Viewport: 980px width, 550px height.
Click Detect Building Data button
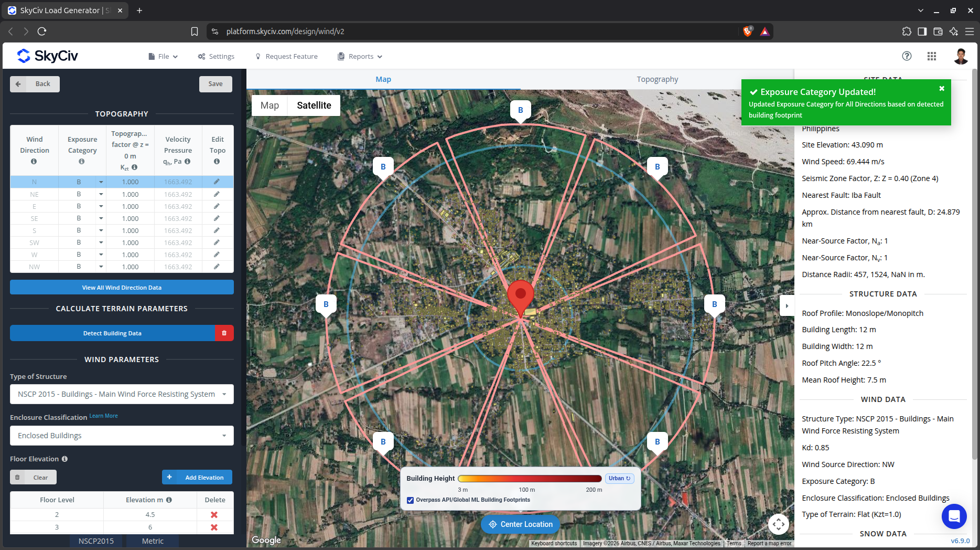pyautogui.click(x=112, y=333)
